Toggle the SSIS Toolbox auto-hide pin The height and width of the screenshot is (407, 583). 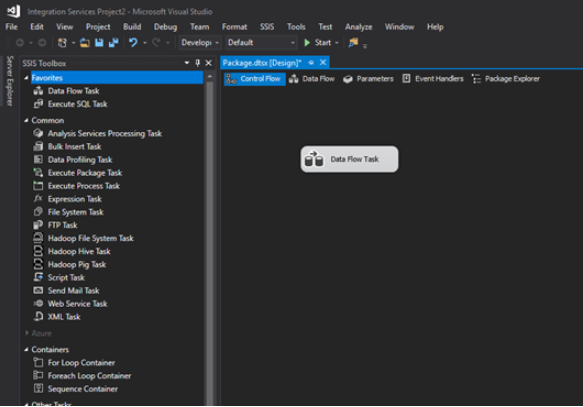coord(197,63)
